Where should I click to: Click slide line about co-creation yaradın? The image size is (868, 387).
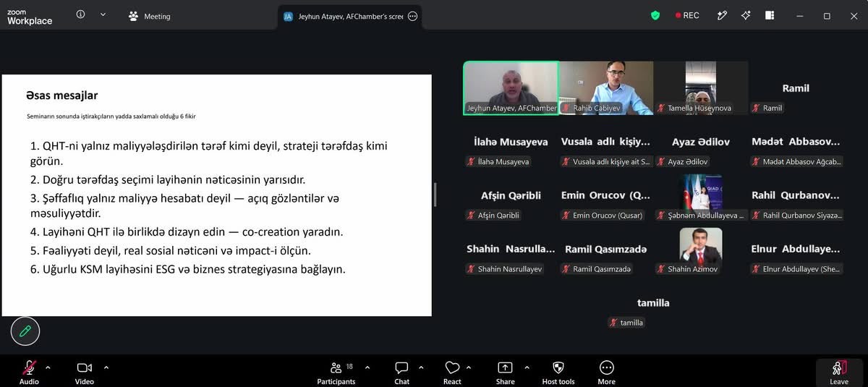coord(187,232)
